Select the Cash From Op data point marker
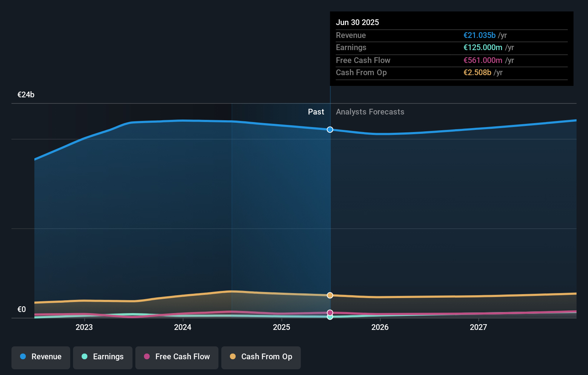This screenshot has width=588, height=375. [x=330, y=295]
